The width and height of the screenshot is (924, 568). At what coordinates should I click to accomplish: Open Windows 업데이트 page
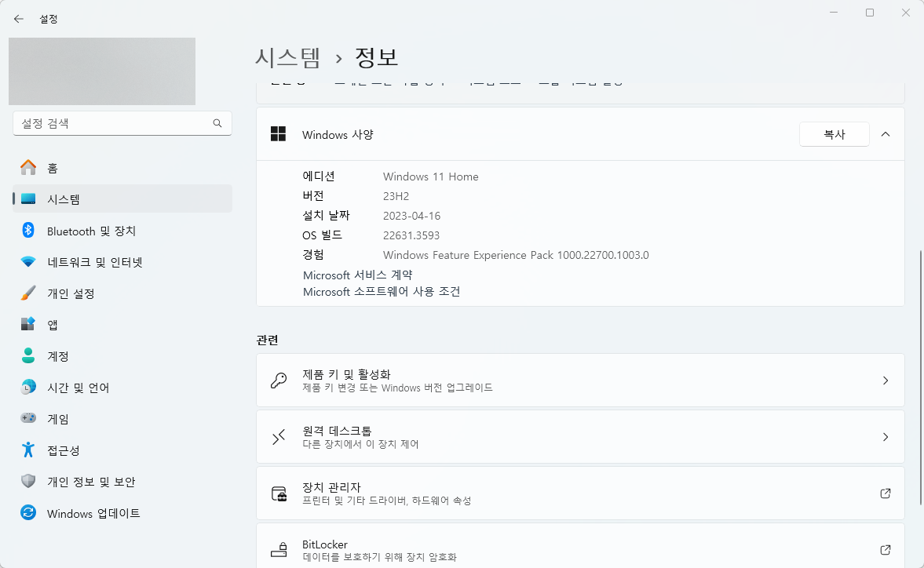122,513
